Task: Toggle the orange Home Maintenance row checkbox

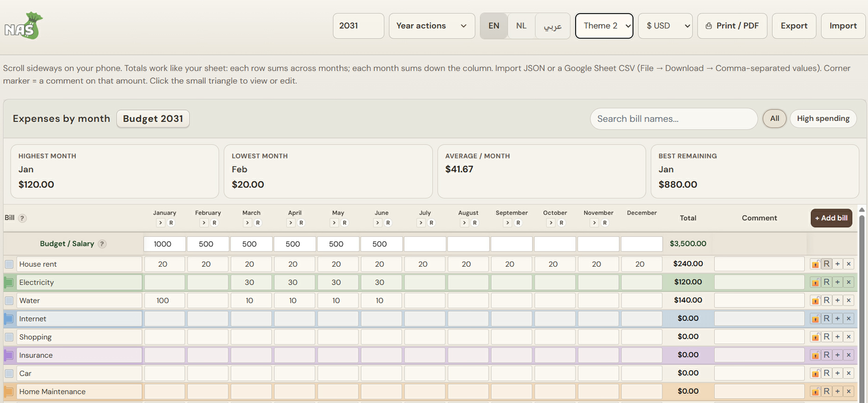Action: click(x=9, y=392)
